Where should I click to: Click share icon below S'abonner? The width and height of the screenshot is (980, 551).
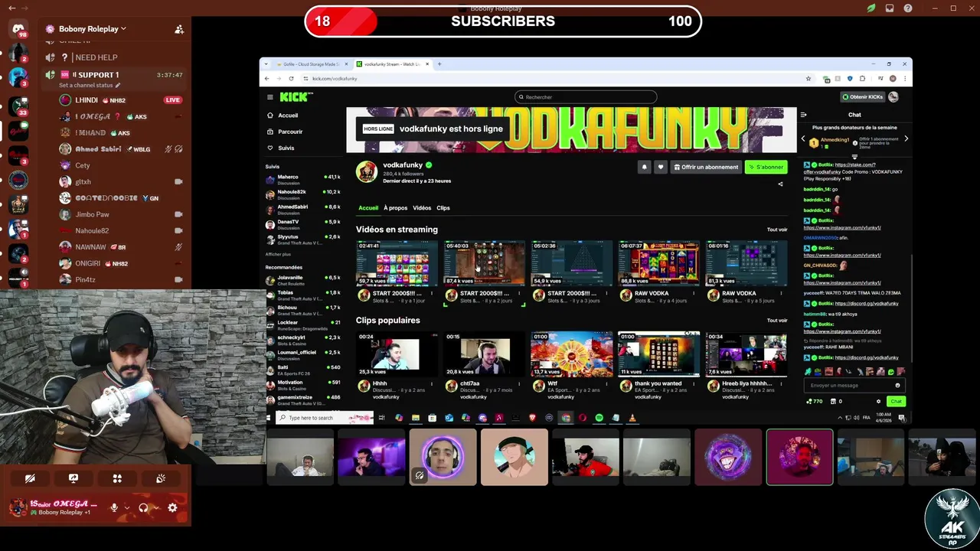pos(780,184)
